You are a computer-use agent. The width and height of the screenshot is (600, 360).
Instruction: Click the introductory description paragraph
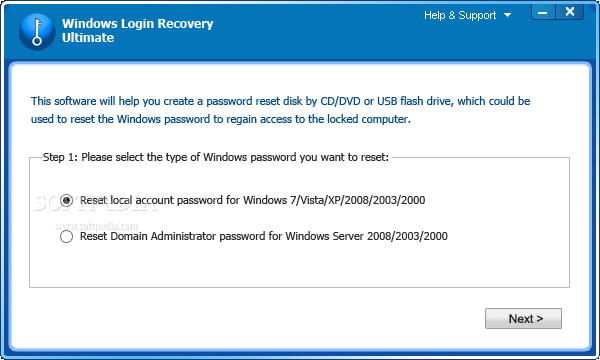click(x=280, y=110)
